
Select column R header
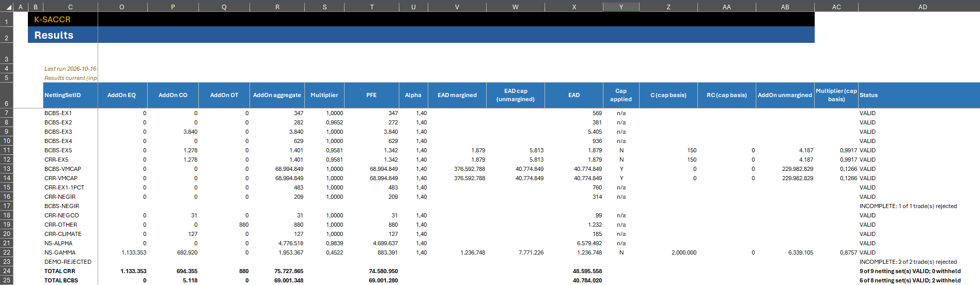click(277, 7)
